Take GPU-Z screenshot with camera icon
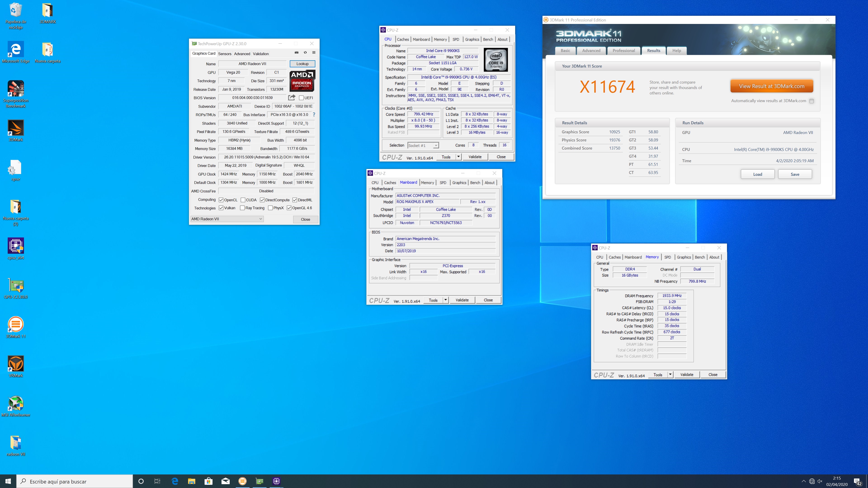Screen dimensions: 868x488 [297, 53]
